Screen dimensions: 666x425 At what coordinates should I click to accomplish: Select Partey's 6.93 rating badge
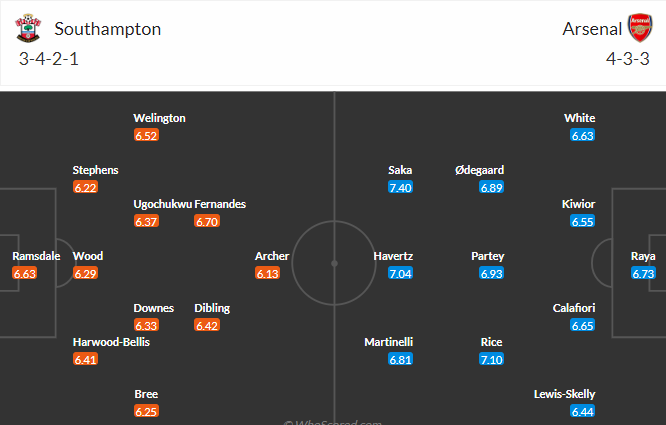click(491, 273)
